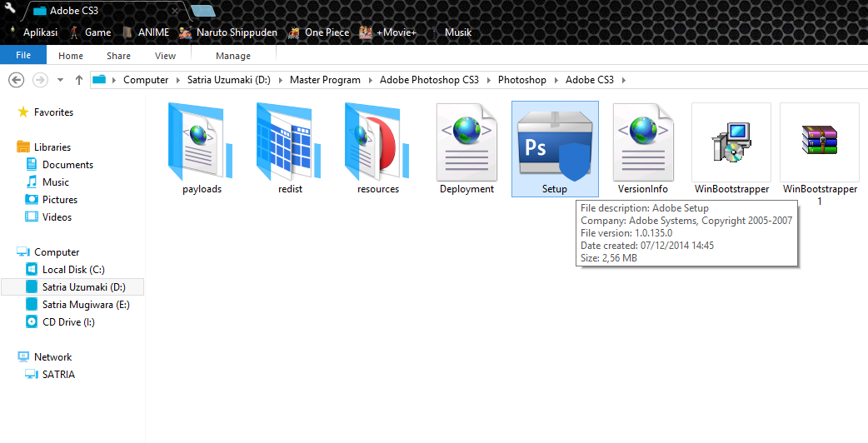Open Local Disk (C:)

pyautogui.click(x=73, y=270)
